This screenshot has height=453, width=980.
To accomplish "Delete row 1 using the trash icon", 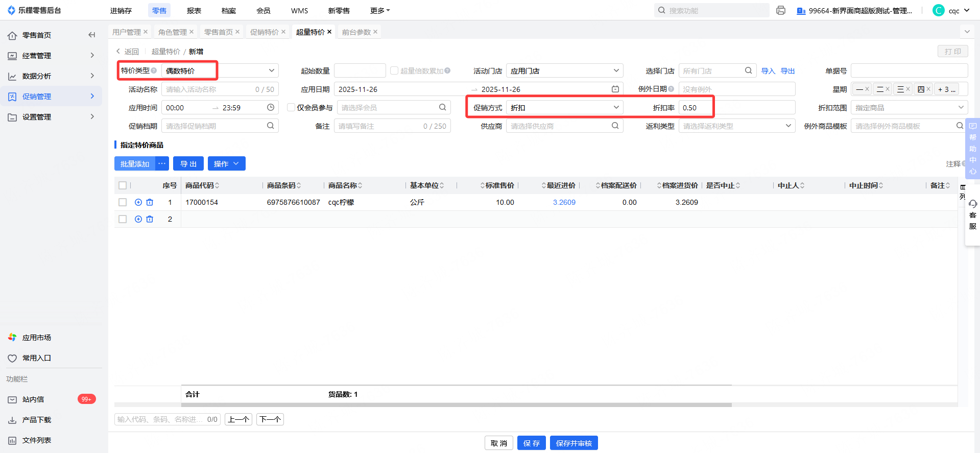I will 150,202.
